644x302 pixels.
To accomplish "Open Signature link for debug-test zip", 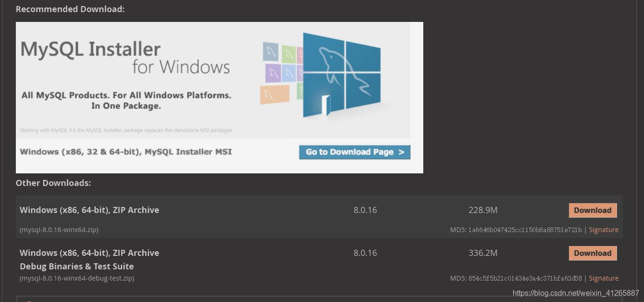I will point(603,278).
